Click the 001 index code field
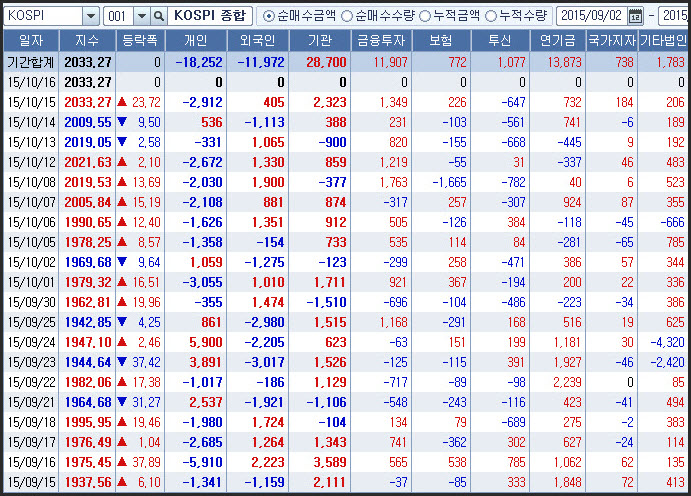 [118, 16]
